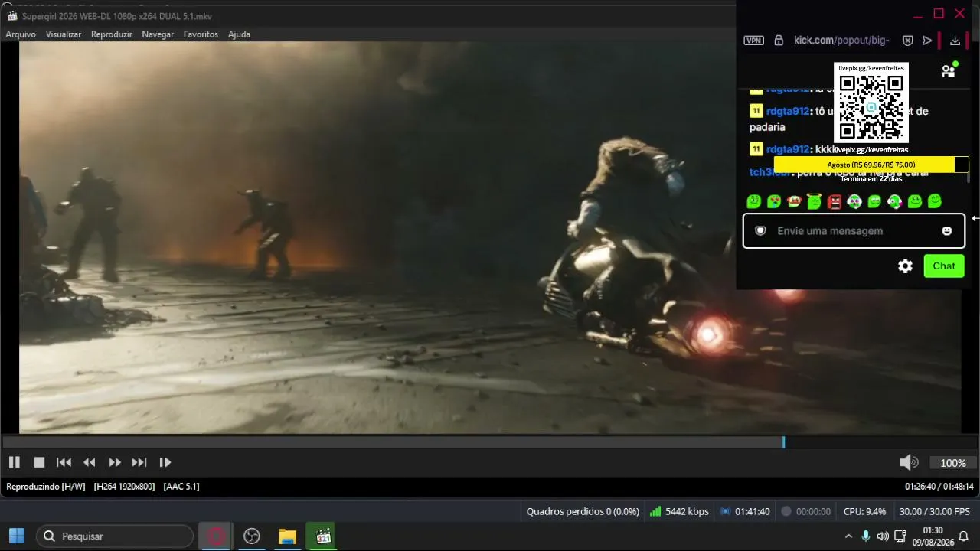This screenshot has width=980, height=551.
Task: Toggle the VPN badge in the browser
Action: (x=754, y=41)
